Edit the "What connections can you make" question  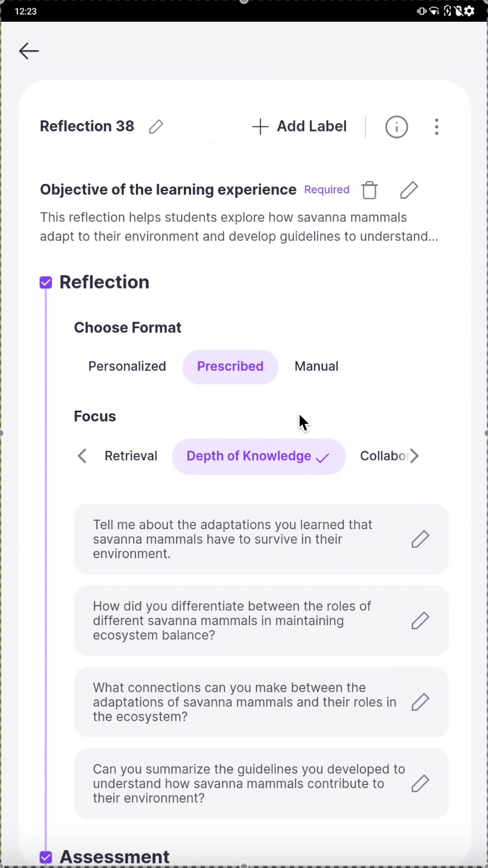[421, 702]
